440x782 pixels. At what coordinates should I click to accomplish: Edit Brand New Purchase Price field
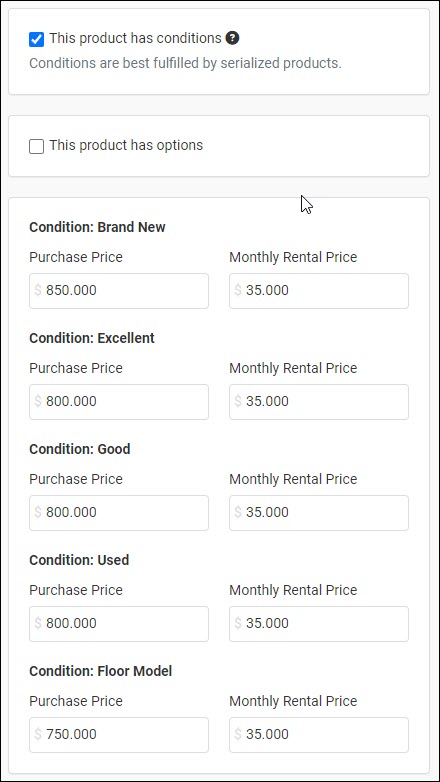(119, 291)
